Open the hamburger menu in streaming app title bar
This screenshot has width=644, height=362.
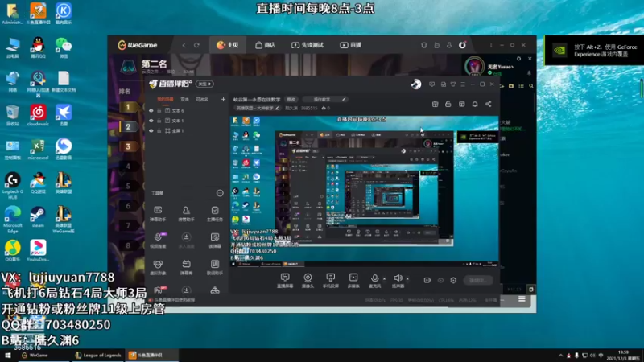pyautogui.click(x=463, y=84)
